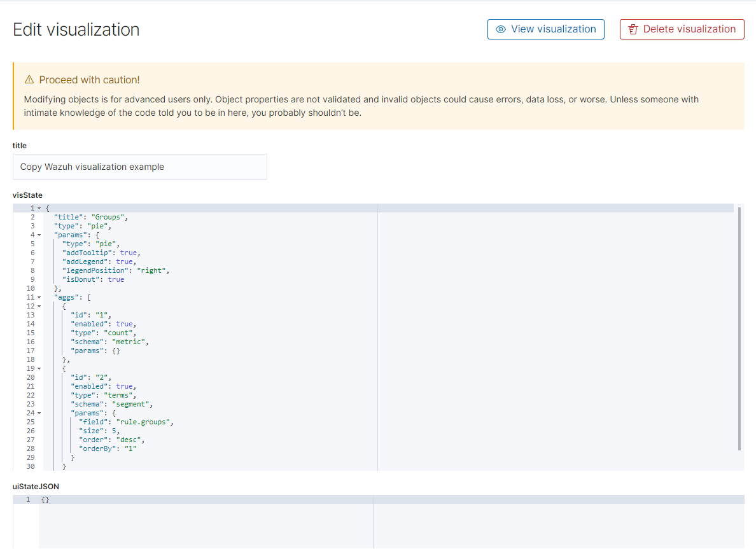The width and height of the screenshot is (756, 549).
Task: Open the View visualization button
Action: point(545,29)
